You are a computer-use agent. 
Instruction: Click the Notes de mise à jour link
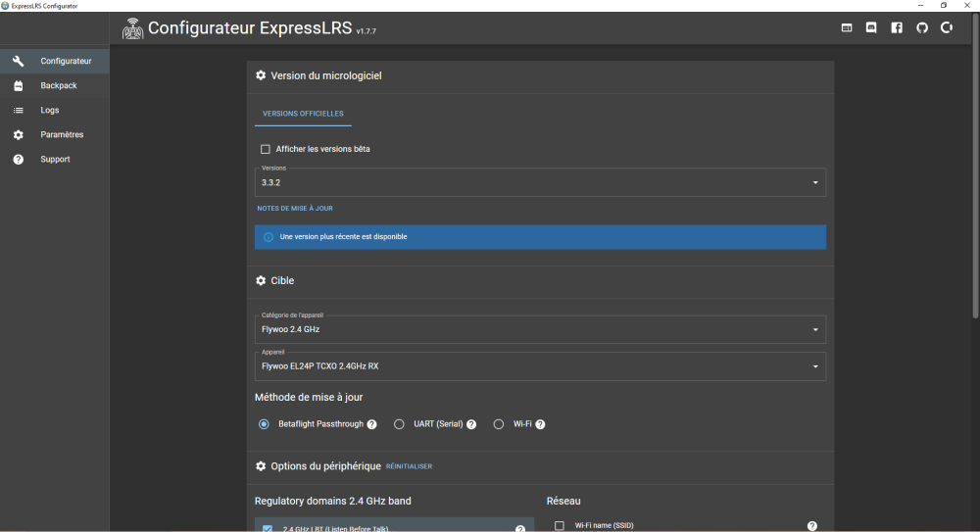[295, 209]
